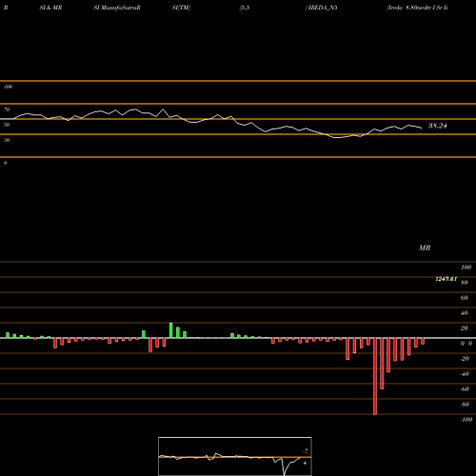Click the '-80' label on the MR axis
The image size is (476, 476).
pyautogui.click(x=465, y=405)
